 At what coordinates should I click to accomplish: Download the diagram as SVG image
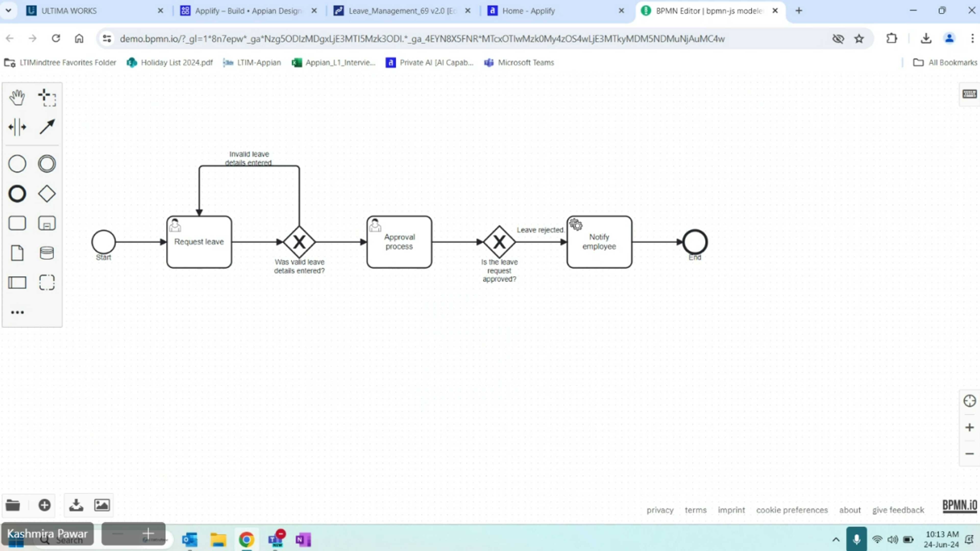pos(102,505)
